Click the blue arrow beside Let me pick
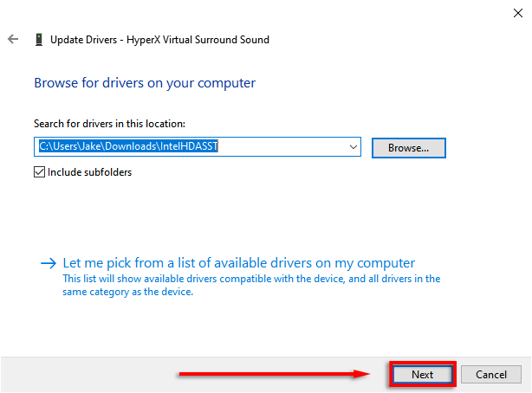The height and width of the screenshot is (393, 532). [x=49, y=263]
